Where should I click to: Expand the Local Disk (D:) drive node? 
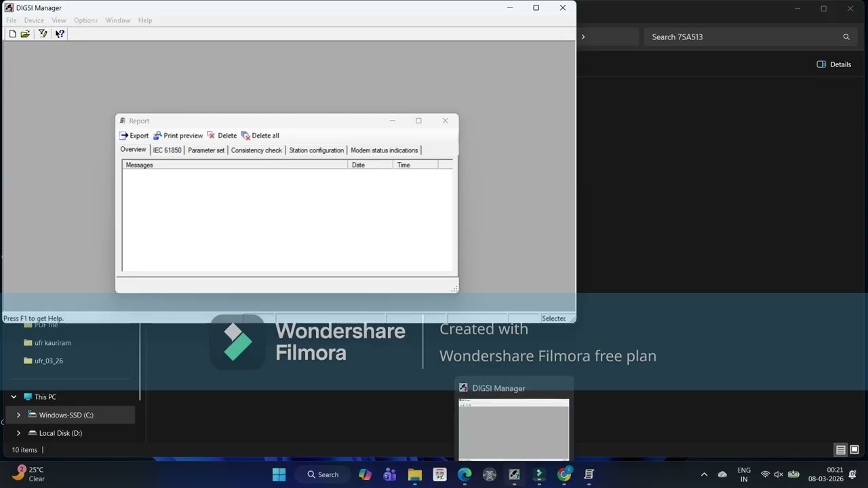point(18,433)
